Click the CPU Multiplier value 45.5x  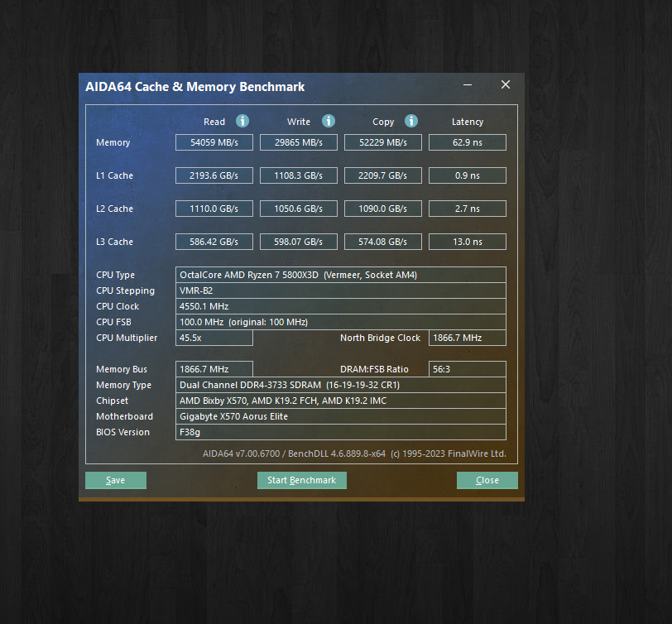point(214,338)
